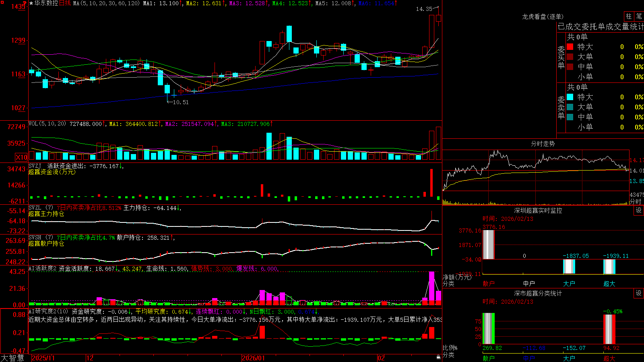Click the 委买单 section label

point(561,57)
